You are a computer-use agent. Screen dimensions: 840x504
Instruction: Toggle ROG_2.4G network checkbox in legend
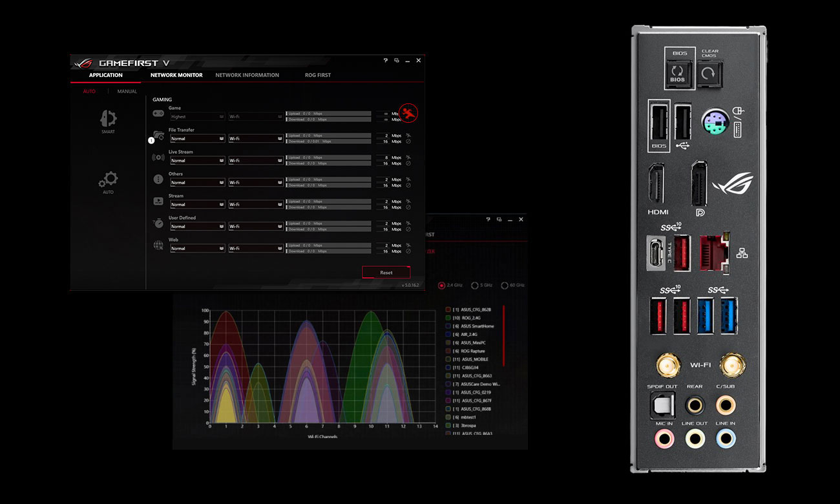click(x=448, y=318)
